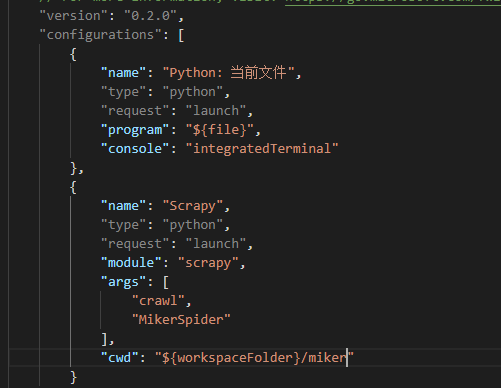
Task: Click opening bracket after "args"
Action: click(166, 282)
